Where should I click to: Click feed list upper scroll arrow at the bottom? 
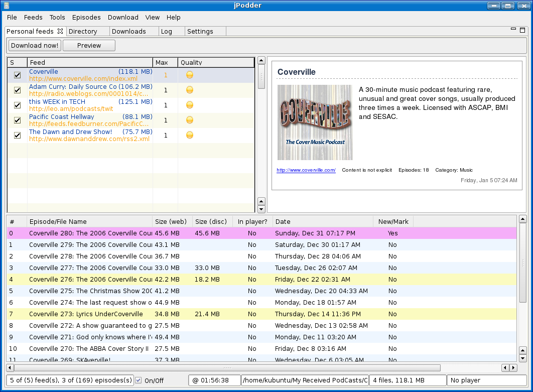pos(261,201)
